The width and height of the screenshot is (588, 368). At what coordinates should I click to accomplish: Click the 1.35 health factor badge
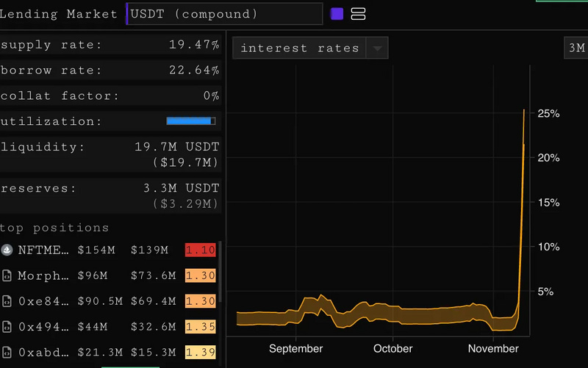pyautogui.click(x=201, y=326)
